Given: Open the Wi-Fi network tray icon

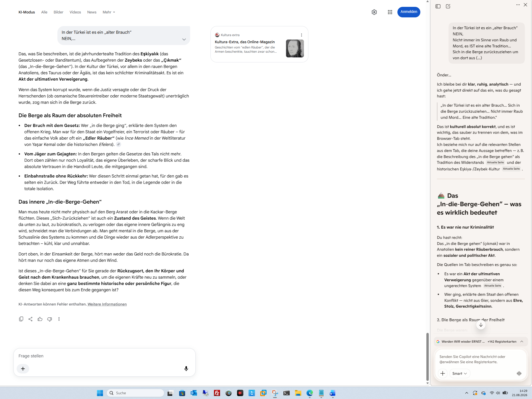Looking at the screenshot, I should pyautogui.click(x=492, y=393).
